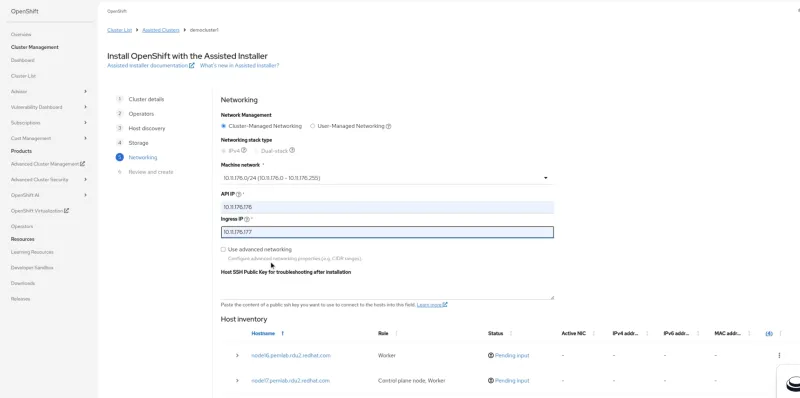
Task: Open Releases in the sidebar
Action: [x=20, y=298]
